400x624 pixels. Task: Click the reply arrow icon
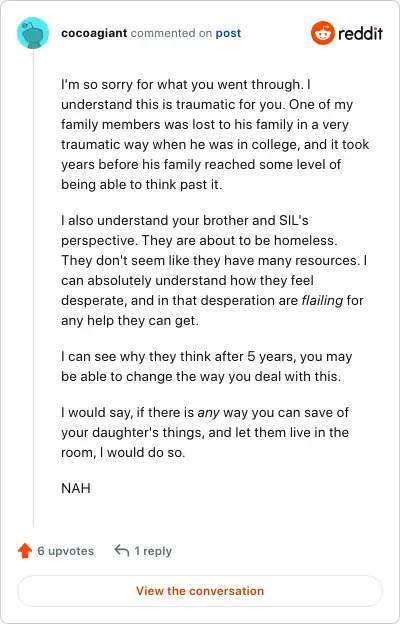click(122, 551)
